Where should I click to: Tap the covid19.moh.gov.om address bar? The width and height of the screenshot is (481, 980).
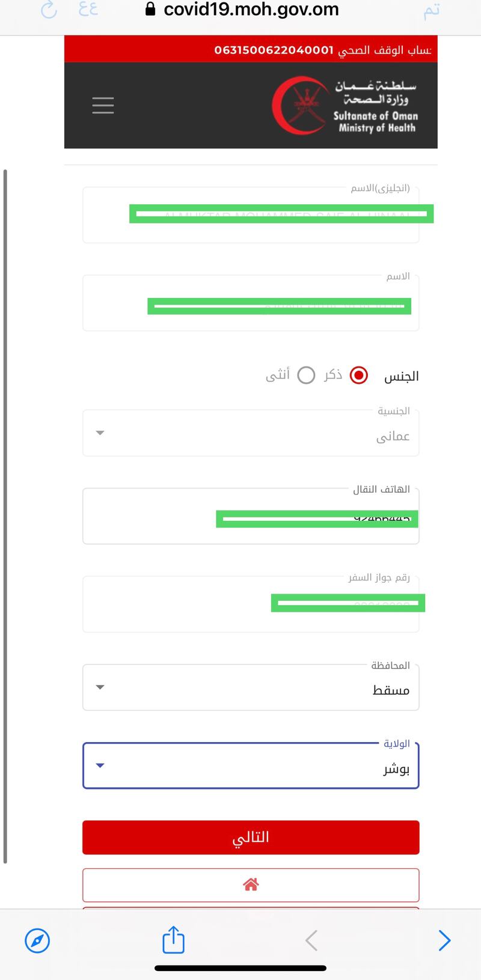tap(251, 10)
